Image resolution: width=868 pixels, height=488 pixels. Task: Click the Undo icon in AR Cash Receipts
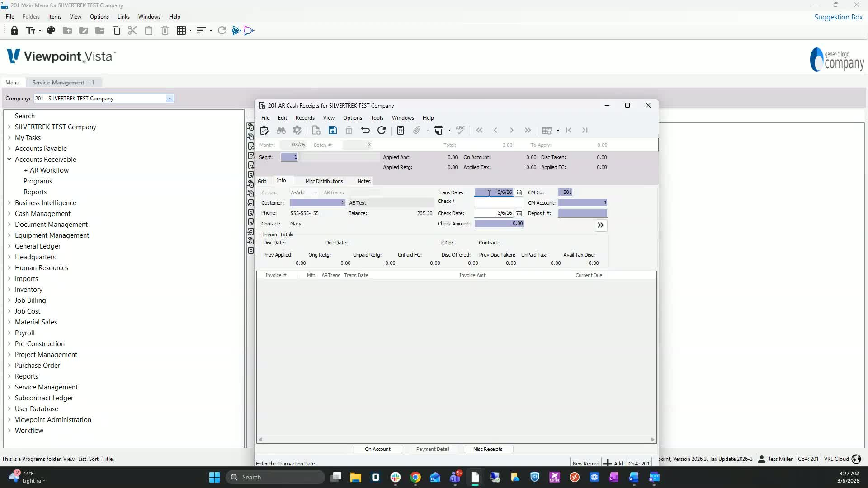pos(365,131)
